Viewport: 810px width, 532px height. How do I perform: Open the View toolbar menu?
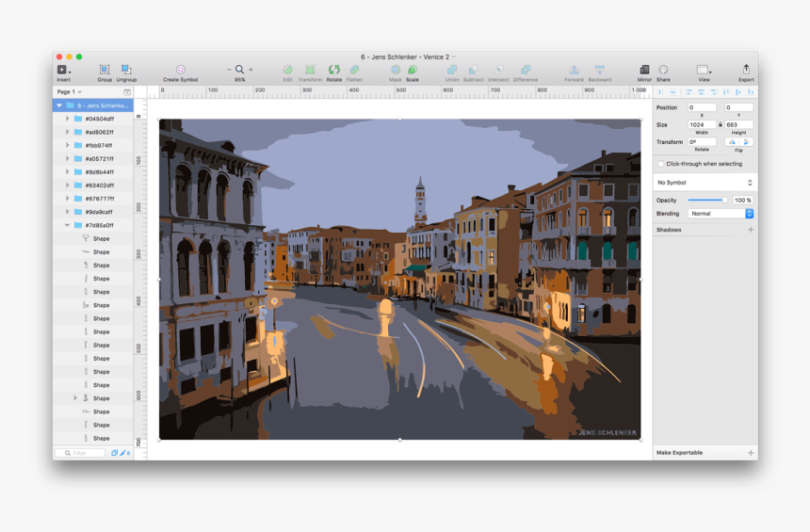click(x=704, y=70)
